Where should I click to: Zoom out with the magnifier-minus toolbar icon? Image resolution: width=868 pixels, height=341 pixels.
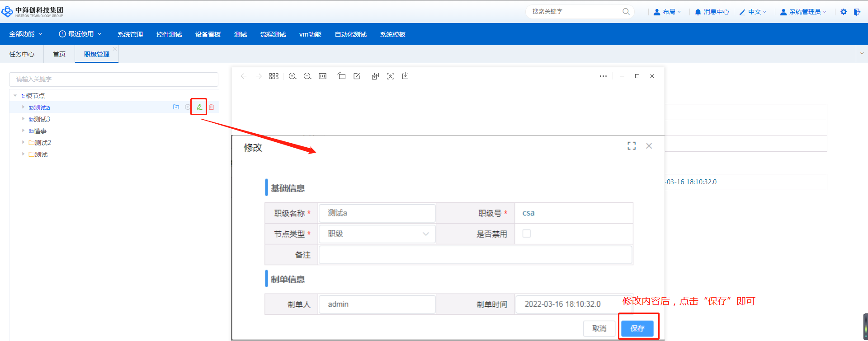click(x=307, y=76)
